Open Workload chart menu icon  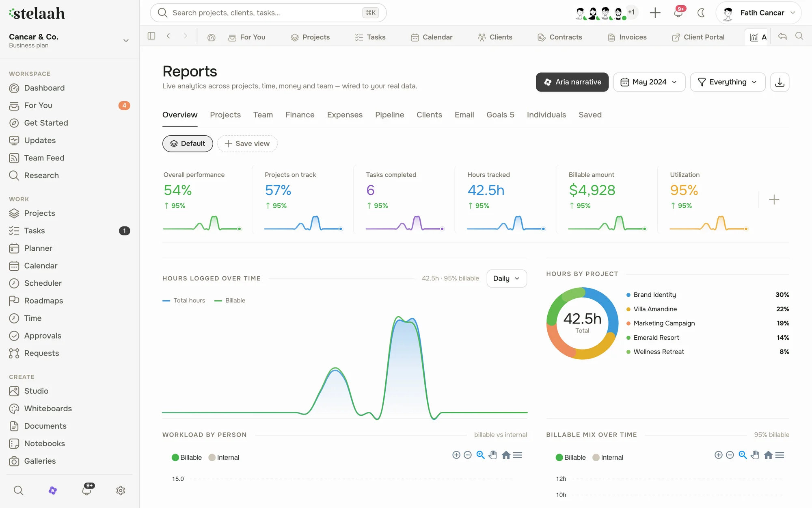518,455
